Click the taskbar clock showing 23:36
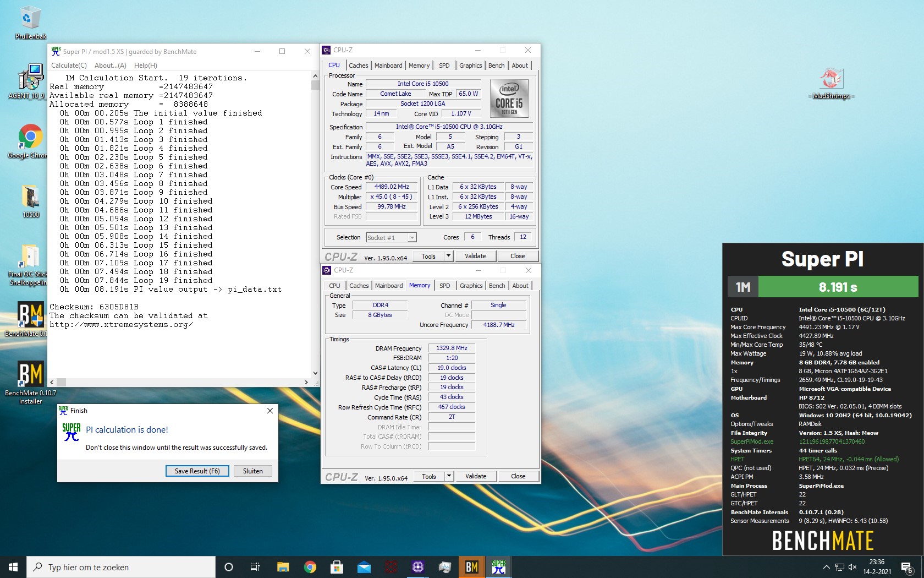Screen dimensions: 924x578 pyautogui.click(x=877, y=567)
